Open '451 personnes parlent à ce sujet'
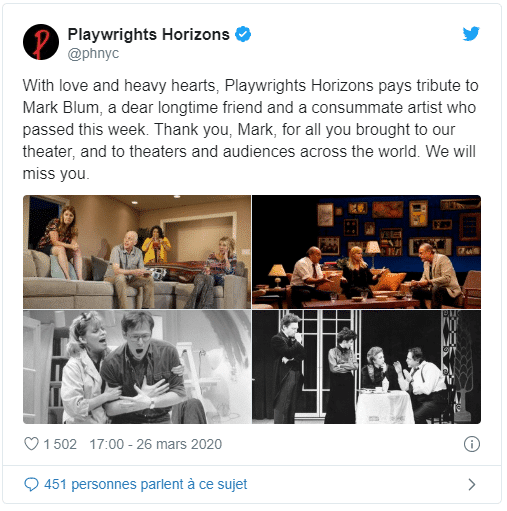Viewport: 507px width, 511px height. point(146,484)
